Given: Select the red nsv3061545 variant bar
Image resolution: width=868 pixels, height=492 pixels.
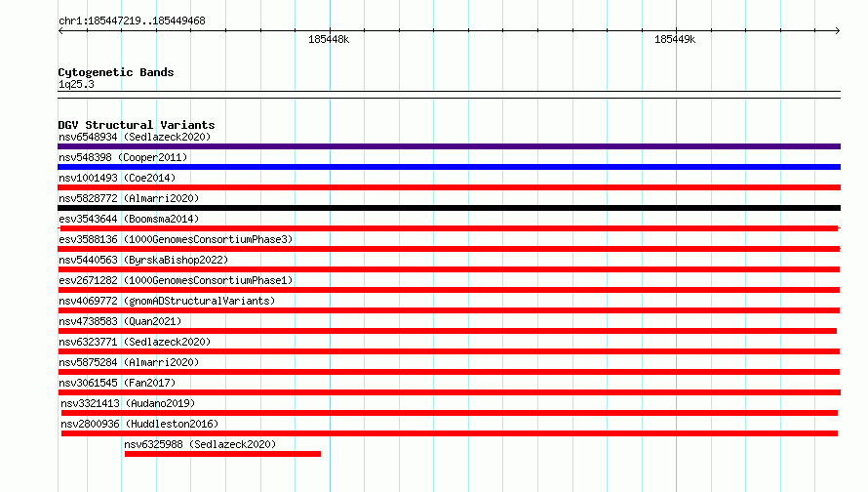Looking at the screenshot, I should click(449, 392).
